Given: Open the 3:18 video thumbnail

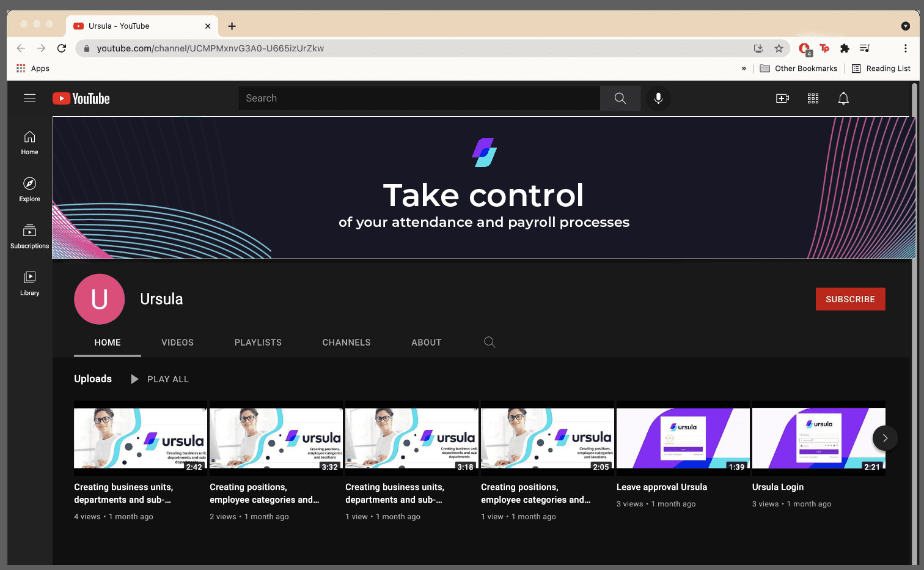Looking at the screenshot, I should tap(411, 438).
